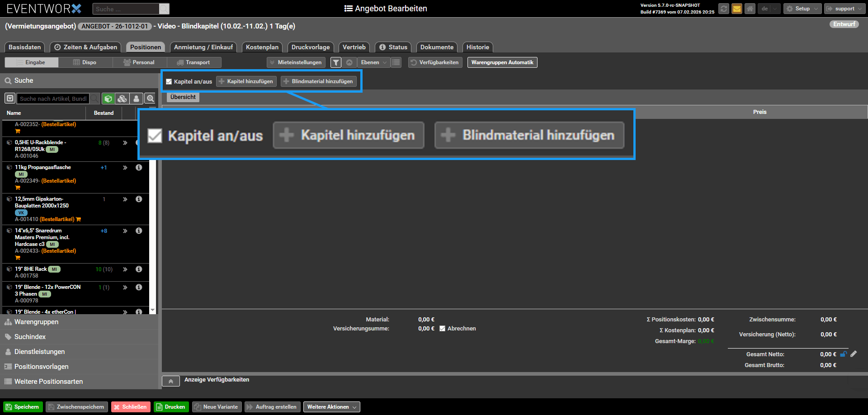Switch to the Kostenplan tab
Screen dimensions: 868x415
262,47
